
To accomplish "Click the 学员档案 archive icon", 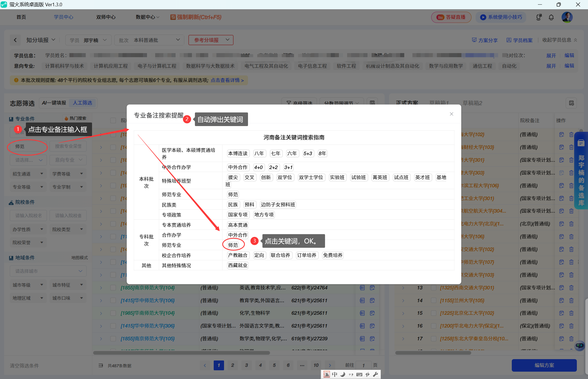I will tap(509, 40).
